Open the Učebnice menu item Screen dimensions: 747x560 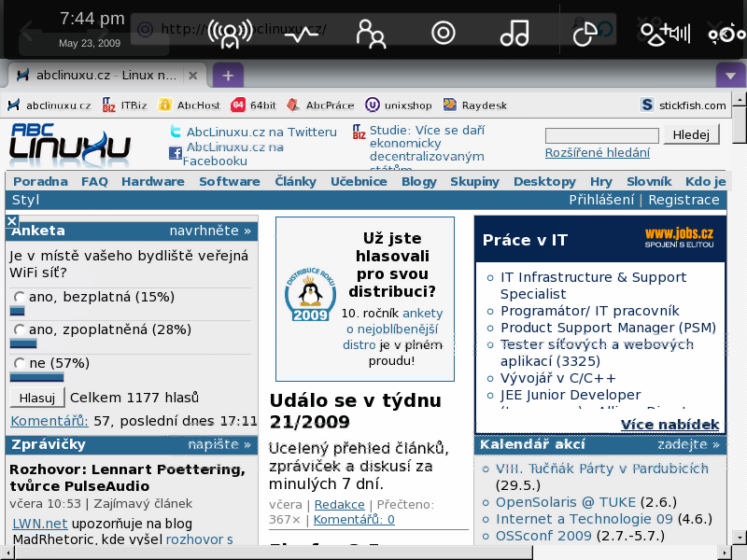click(359, 181)
